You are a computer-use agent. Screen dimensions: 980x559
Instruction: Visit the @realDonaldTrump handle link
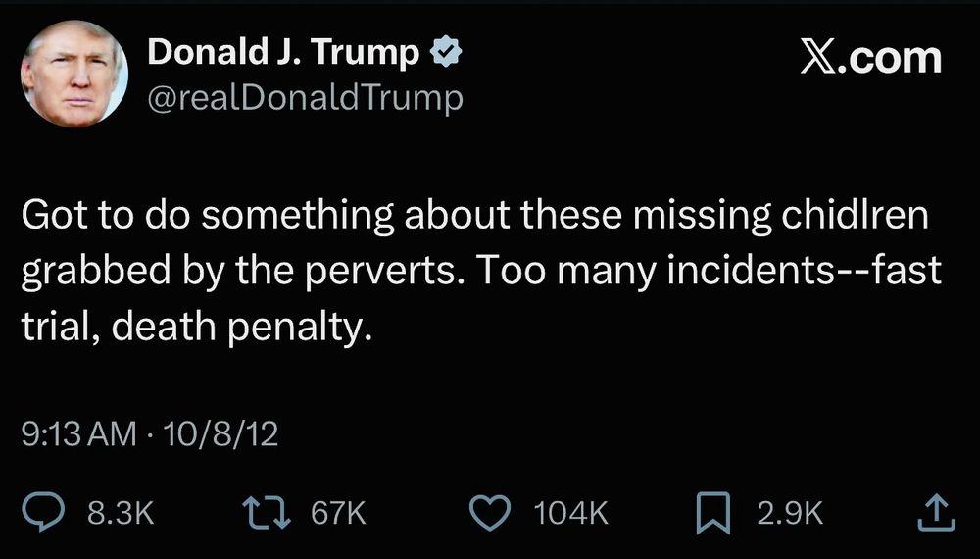tap(305, 98)
